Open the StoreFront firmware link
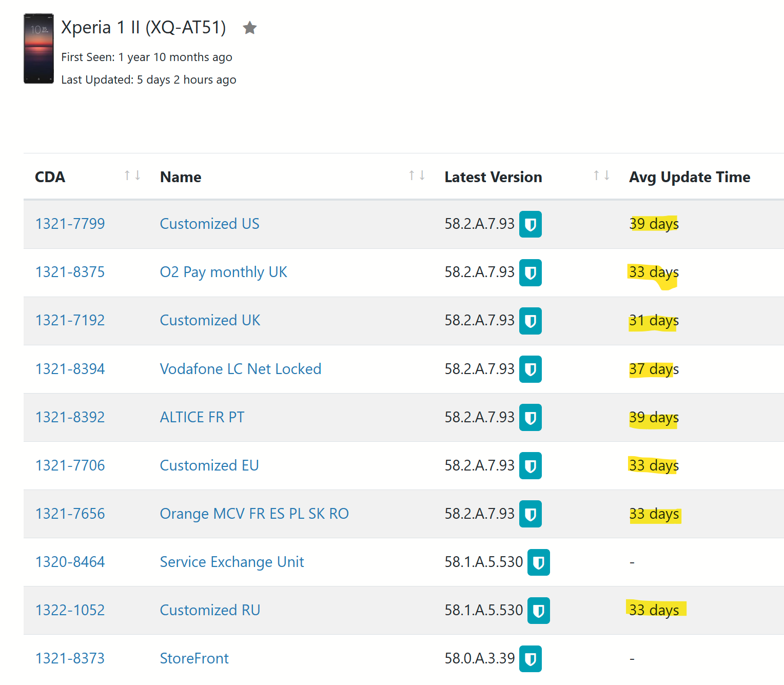 click(194, 658)
